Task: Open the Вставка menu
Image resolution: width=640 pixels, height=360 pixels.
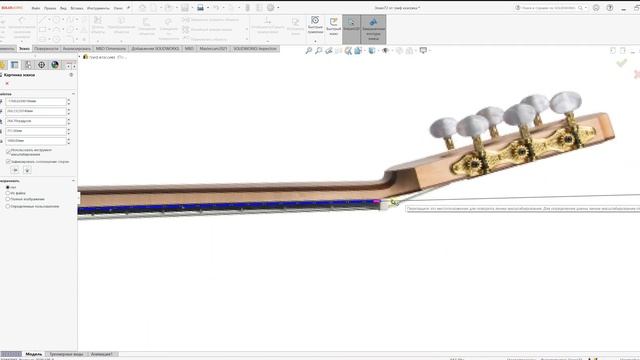Action: pyautogui.click(x=77, y=8)
